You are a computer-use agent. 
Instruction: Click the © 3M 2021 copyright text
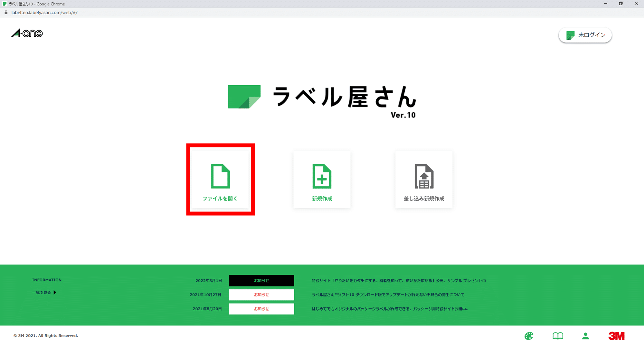[46, 336]
